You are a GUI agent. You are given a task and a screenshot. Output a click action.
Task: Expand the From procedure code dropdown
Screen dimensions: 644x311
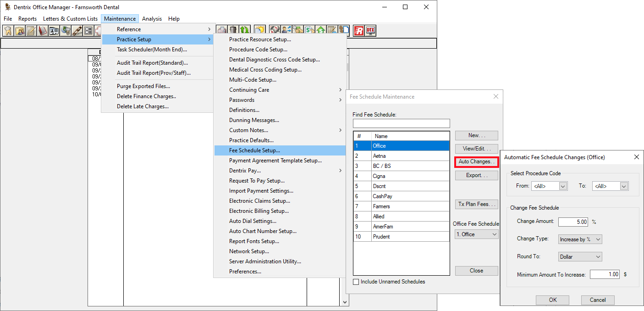[563, 186]
